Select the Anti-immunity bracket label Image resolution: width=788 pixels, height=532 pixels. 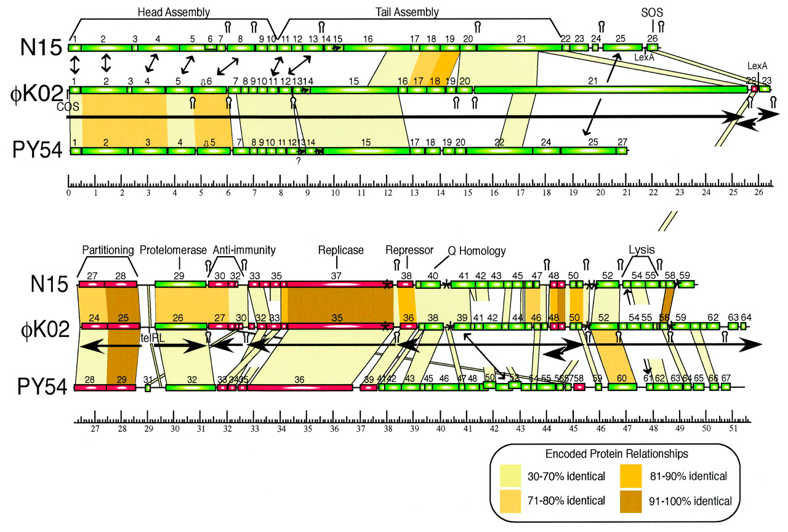244,250
